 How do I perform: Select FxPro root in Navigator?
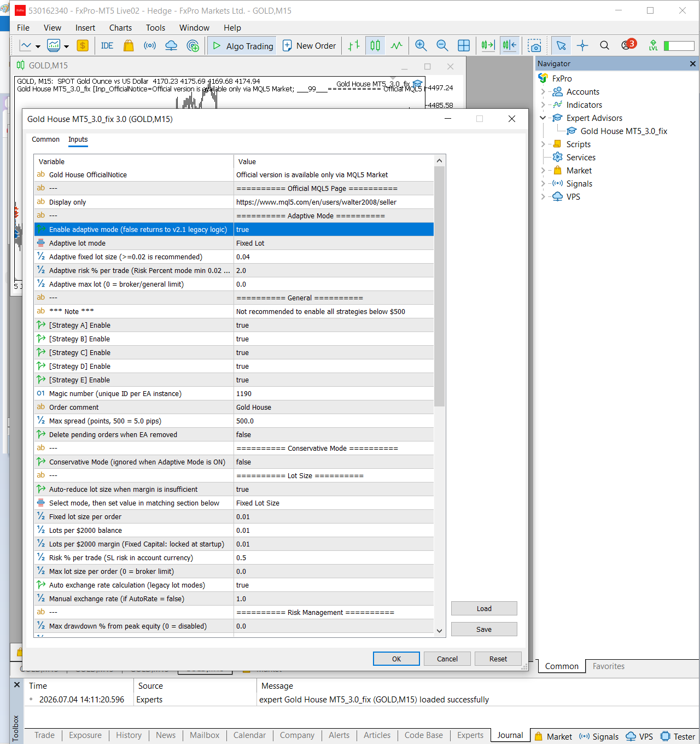coord(562,79)
